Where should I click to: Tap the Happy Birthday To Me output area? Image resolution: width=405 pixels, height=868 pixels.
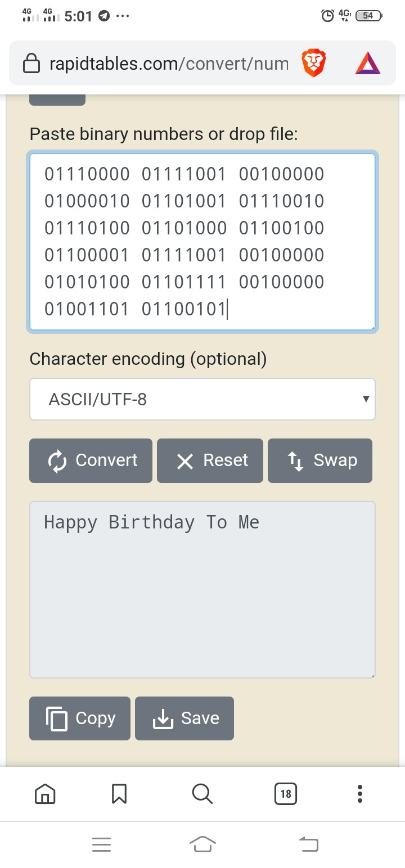[202, 590]
